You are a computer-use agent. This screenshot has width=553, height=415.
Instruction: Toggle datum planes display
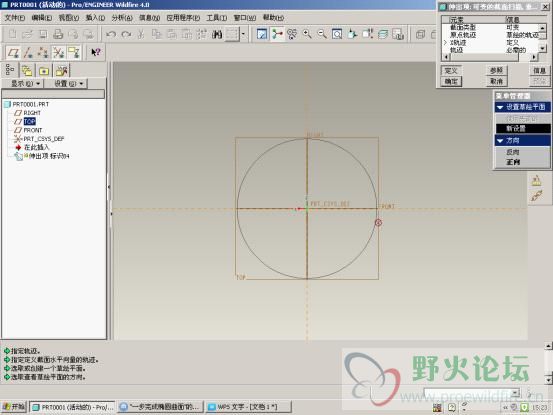[13, 53]
